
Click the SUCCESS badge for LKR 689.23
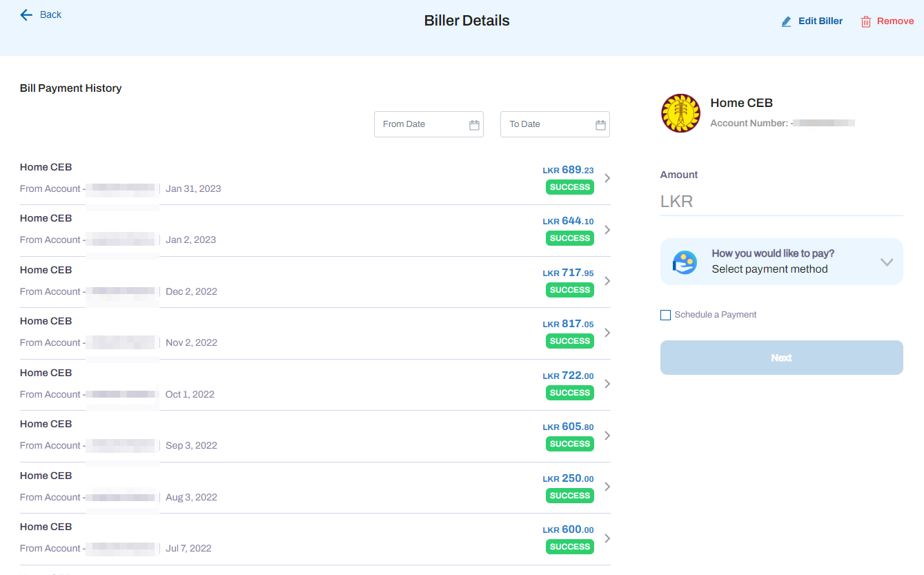[570, 187]
